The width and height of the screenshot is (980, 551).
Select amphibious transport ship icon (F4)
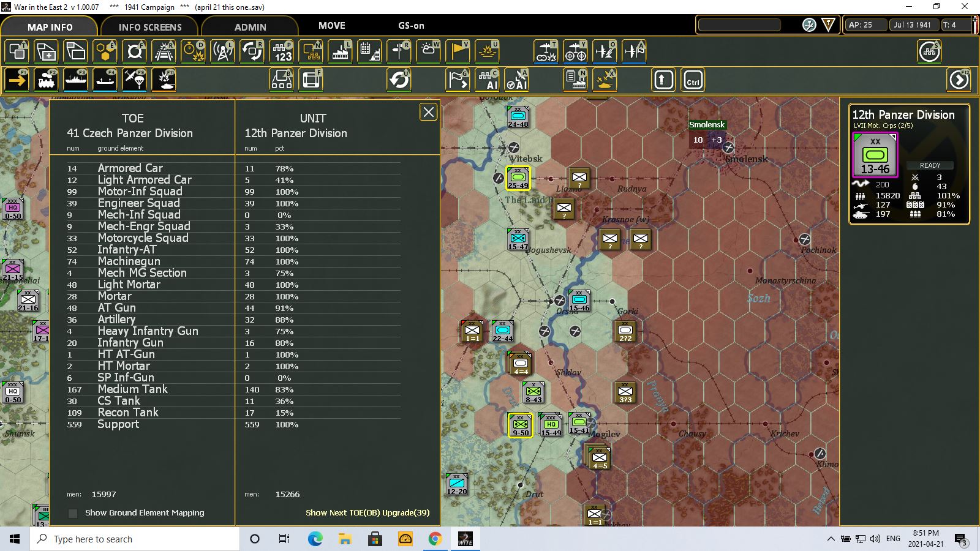click(105, 80)
